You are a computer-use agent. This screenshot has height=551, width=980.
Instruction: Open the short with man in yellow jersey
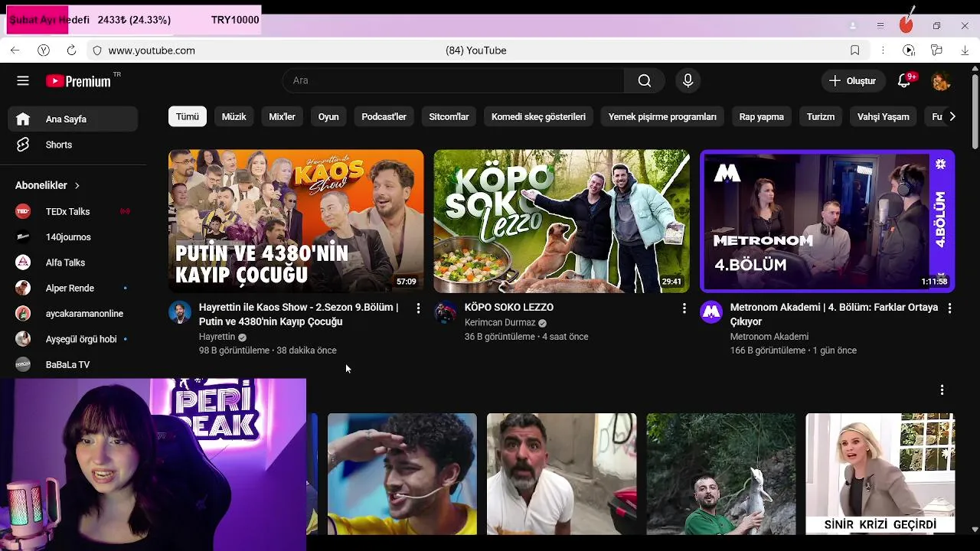pyautogui.click(x=402, y=474)
